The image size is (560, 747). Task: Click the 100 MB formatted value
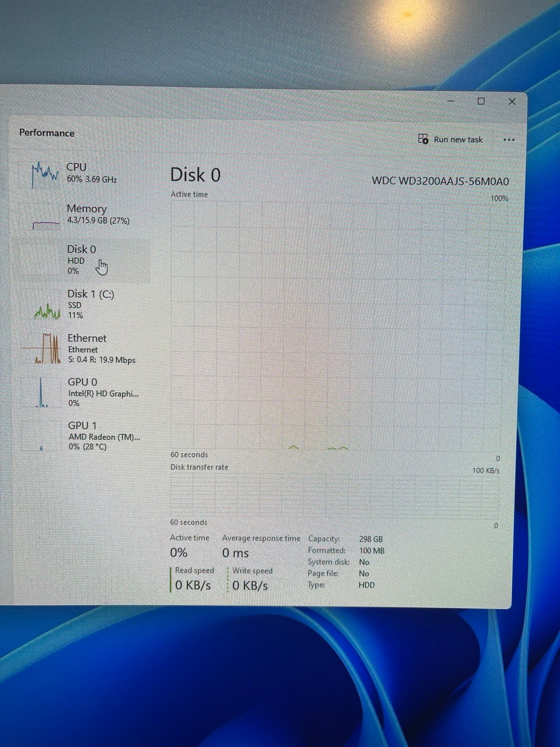(x=372, y=551)
